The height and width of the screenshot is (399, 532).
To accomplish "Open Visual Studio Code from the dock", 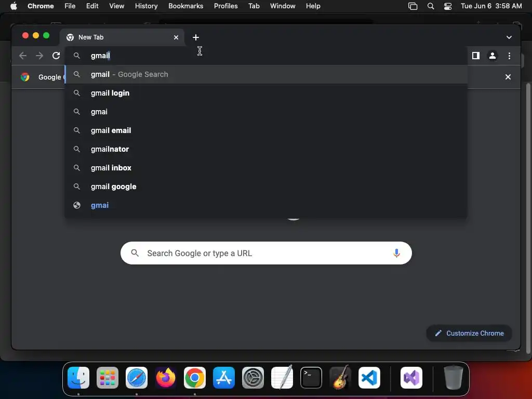I will tap(369, 378).
